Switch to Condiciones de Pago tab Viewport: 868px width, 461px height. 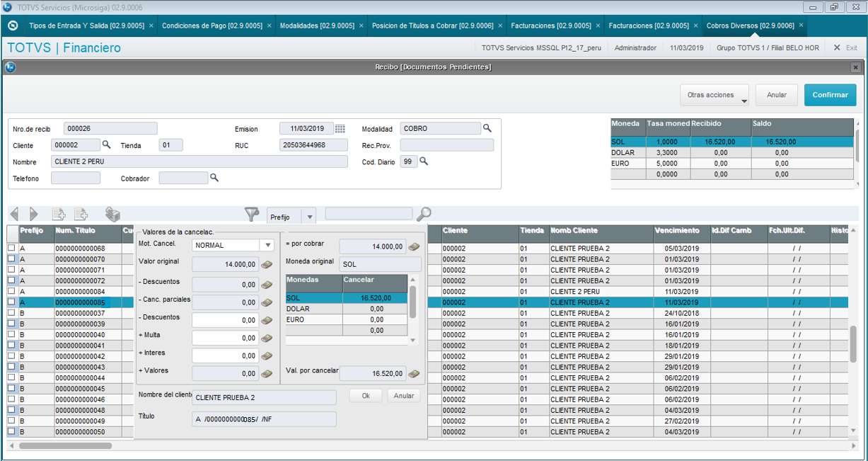click(212, 25)
